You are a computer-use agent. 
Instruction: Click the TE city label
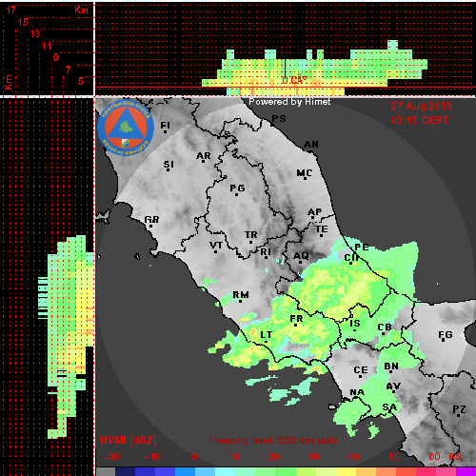pos(322,229)
